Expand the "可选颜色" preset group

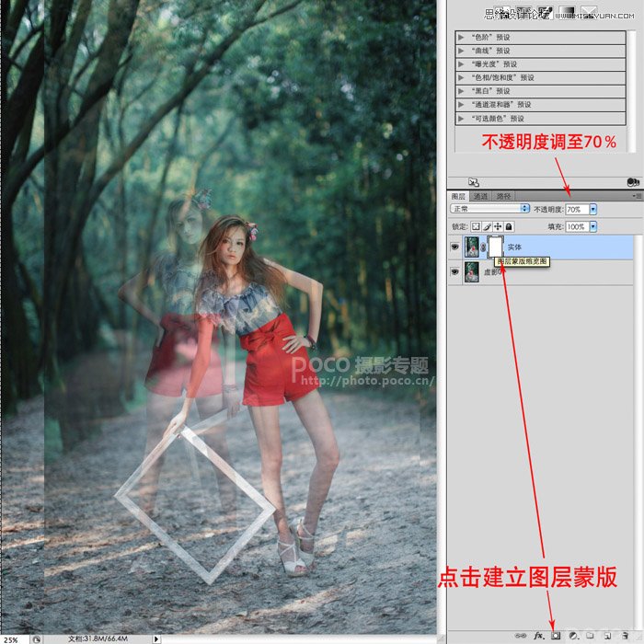point(461,119)
